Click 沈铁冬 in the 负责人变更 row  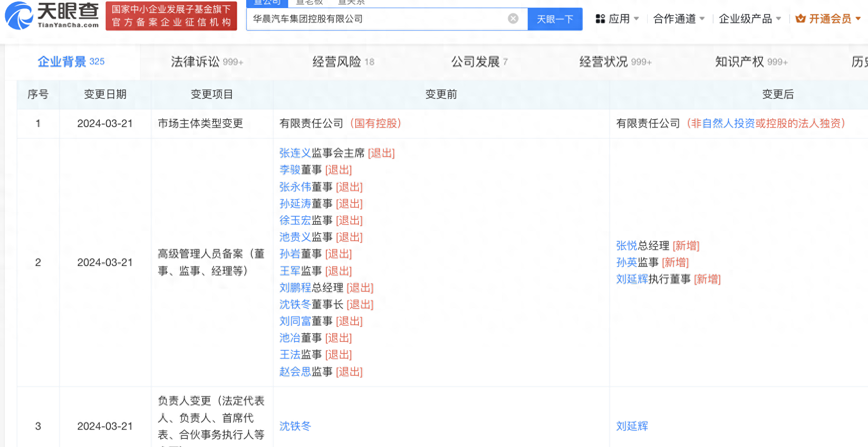[295, 426]
